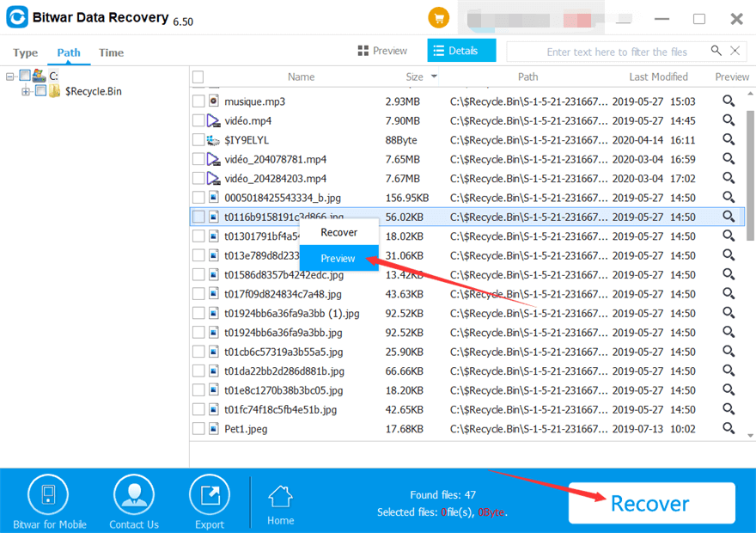Select the t01924bb6a36fa9a3bb.jpg file name
This screenshot has width=756, height=533.
(x=283, y=333)
